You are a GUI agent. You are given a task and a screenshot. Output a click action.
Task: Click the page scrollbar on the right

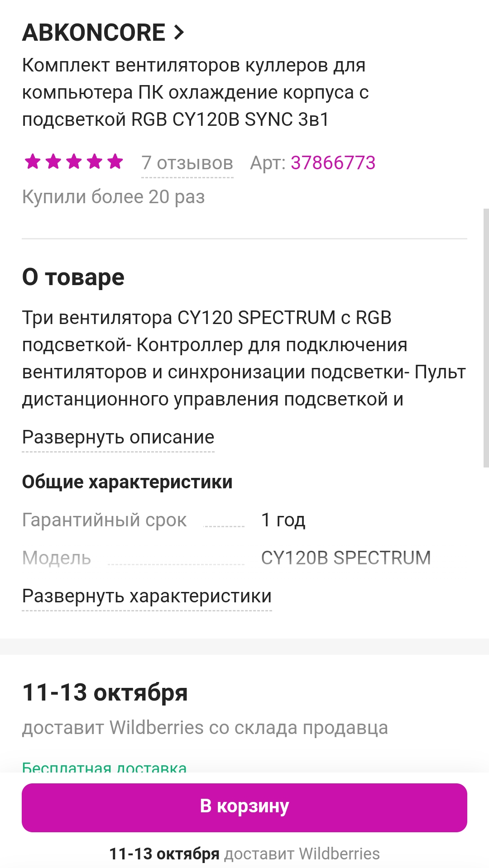coord(486,338)
